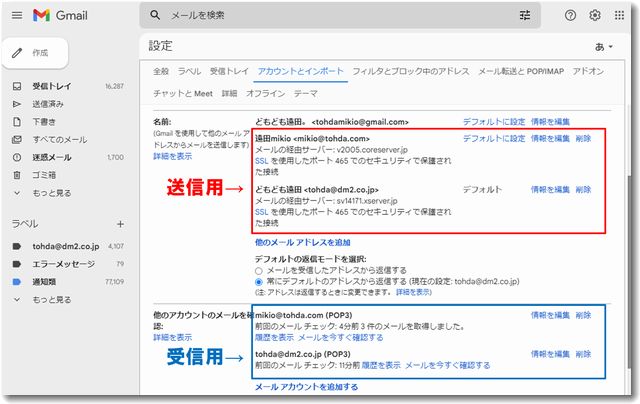
Task: Click 詳細を表示 in reply mode note
Action: [x=413, y=292]
